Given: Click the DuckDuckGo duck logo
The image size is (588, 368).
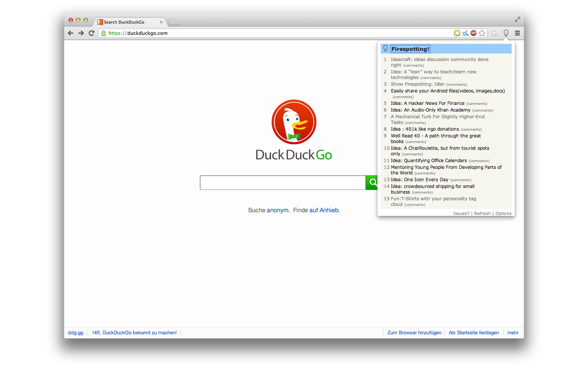Looking at the screenshot, I should pyautogui.click(x=294, y=122).
